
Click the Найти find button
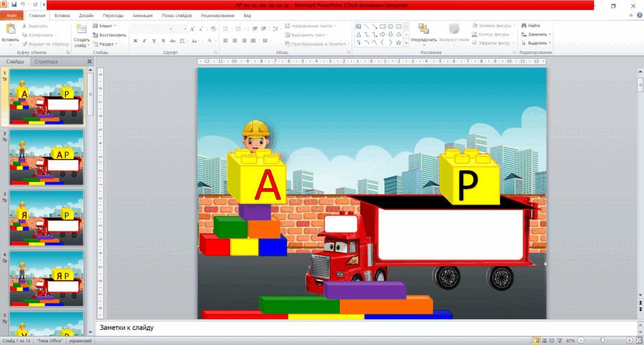tap(531, 26)
